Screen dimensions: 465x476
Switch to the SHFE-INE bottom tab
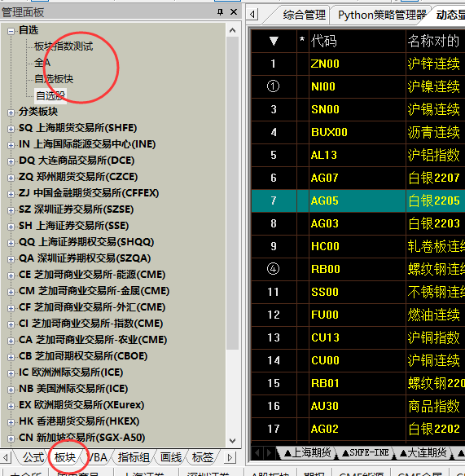pyautogui.click(x=365, y=453)
